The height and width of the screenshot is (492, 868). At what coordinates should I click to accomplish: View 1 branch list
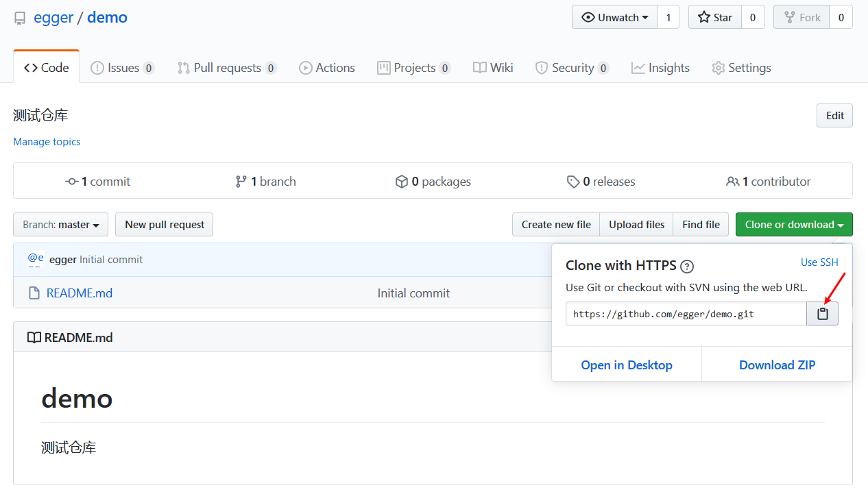click(x=265, y=182)
